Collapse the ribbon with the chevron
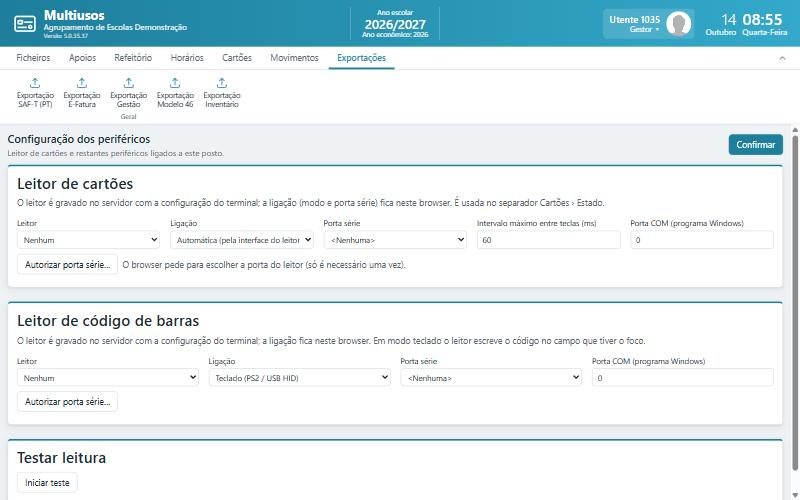 click(782, 58)
